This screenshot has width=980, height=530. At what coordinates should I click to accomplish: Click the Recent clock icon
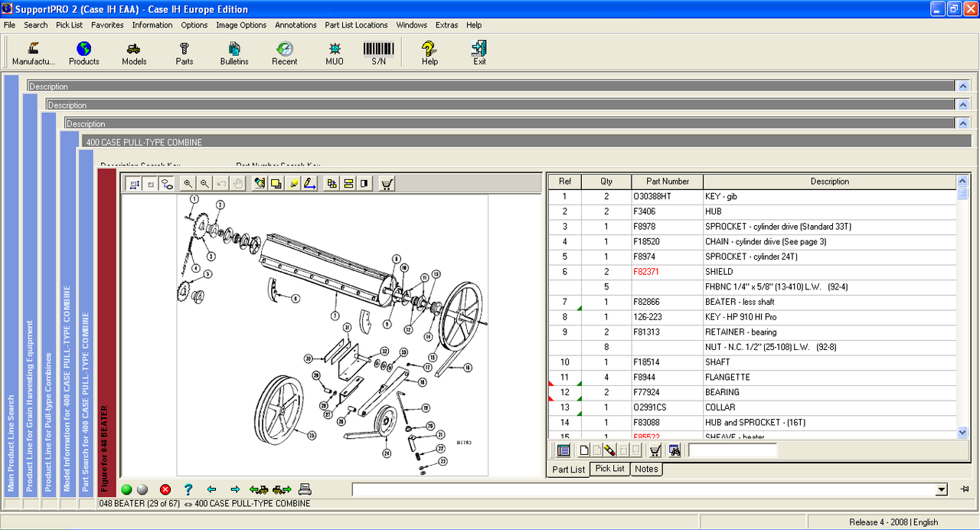click(285, 53)
